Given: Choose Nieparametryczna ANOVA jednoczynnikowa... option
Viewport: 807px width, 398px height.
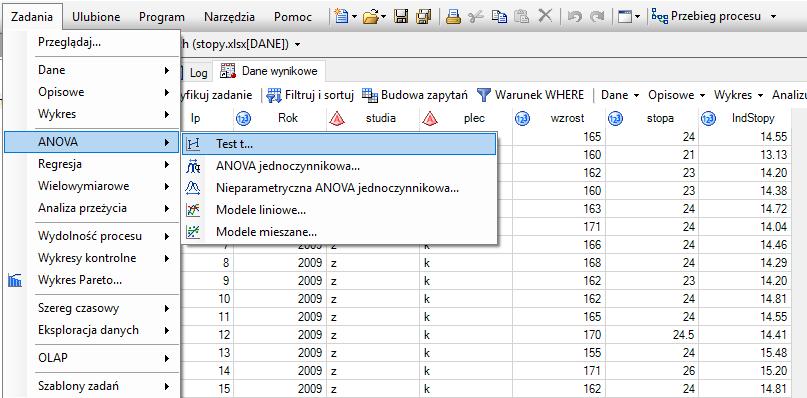Looking at the screenshot, I should [x=339, y=188].
